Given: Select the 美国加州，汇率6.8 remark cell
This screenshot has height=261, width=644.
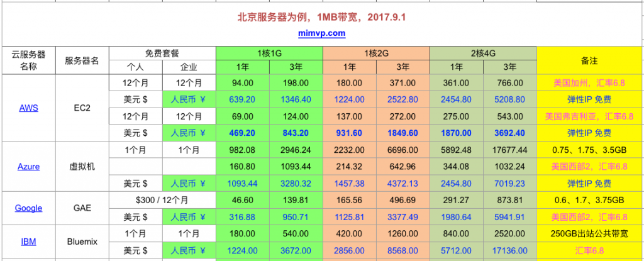Looking at the screenshot, I should tap(589, 82).
